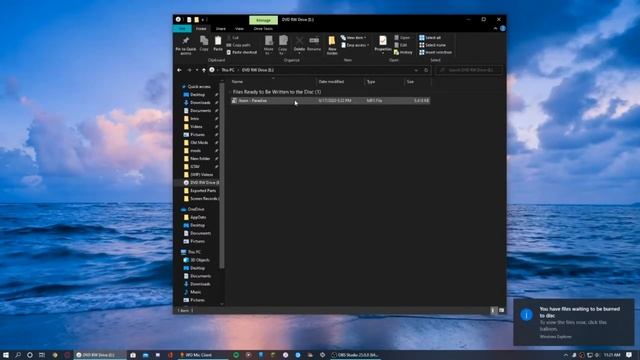Screen dimensions: 640x360
Task: Refresh the DVD RW Drive folder
Action: 426,70
